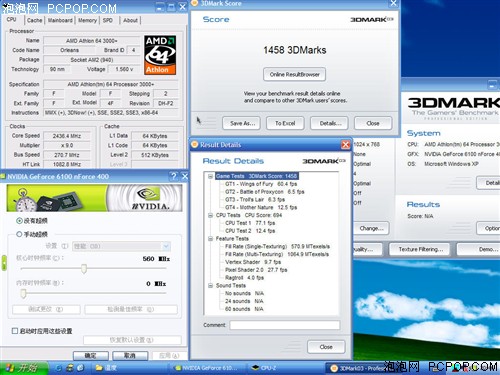The width and height of the screenshot is (500, 375).
Task: Open Texture Filtering settings in 3DMark
Action: coord(420,249)
